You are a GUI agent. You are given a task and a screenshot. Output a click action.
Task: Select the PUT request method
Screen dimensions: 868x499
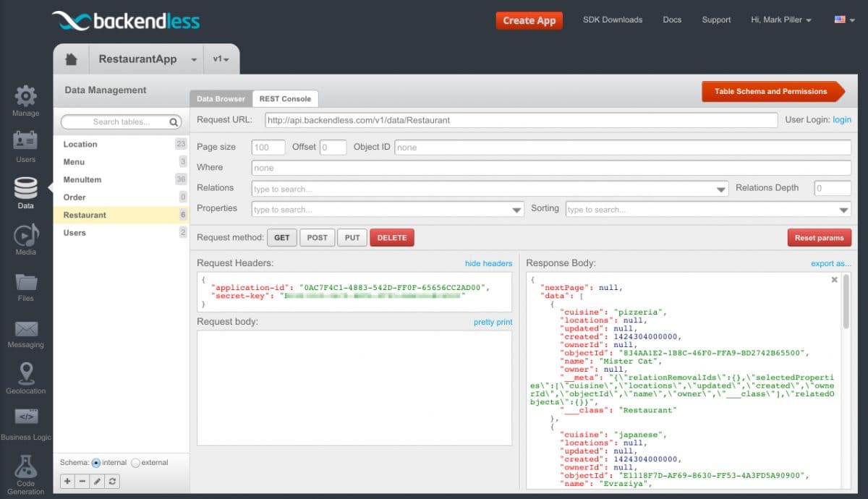[352, 238]
